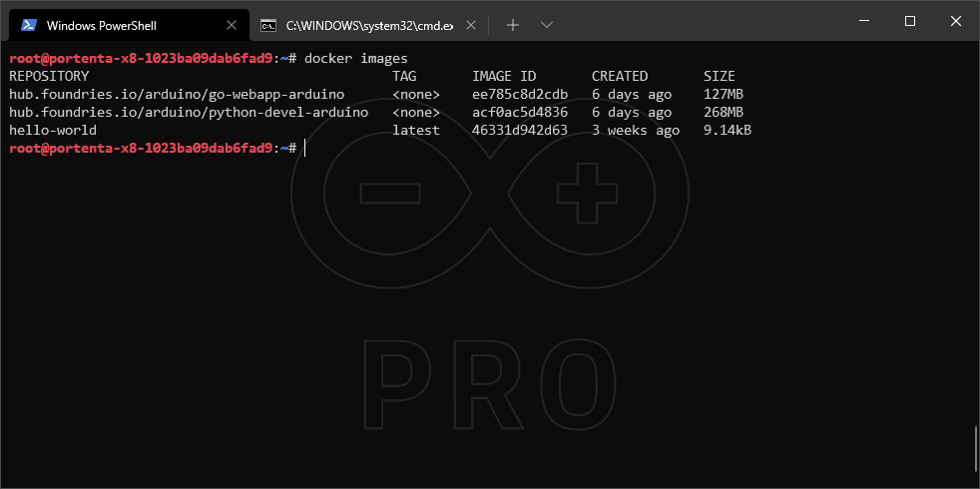Place cursor at the active command prompt
Viewport: 980px width, 489px height.
click(x=305, y=148)
